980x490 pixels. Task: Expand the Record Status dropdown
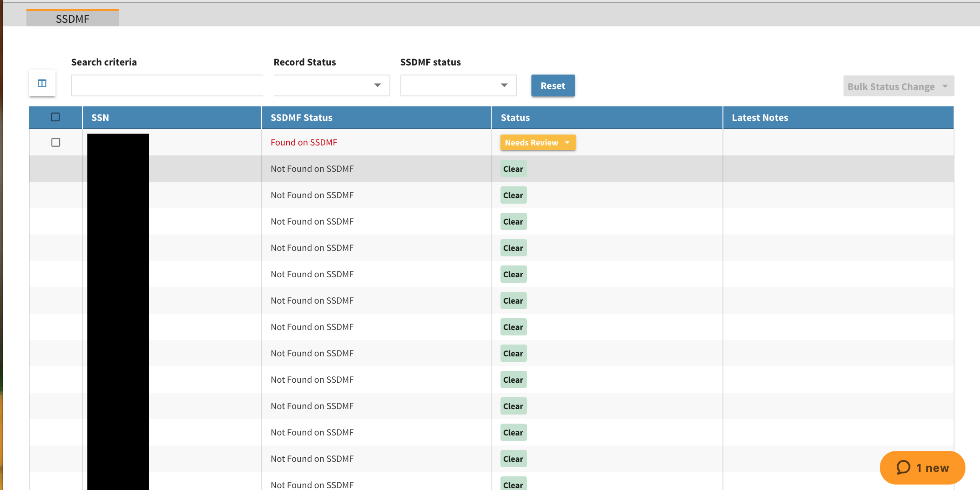point(332,85)
